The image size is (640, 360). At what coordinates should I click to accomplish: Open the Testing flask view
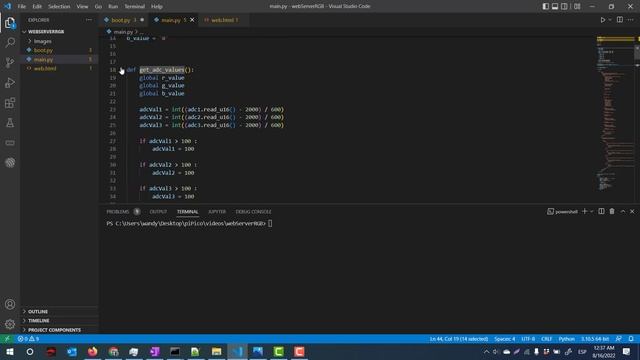tap(10, 123)
